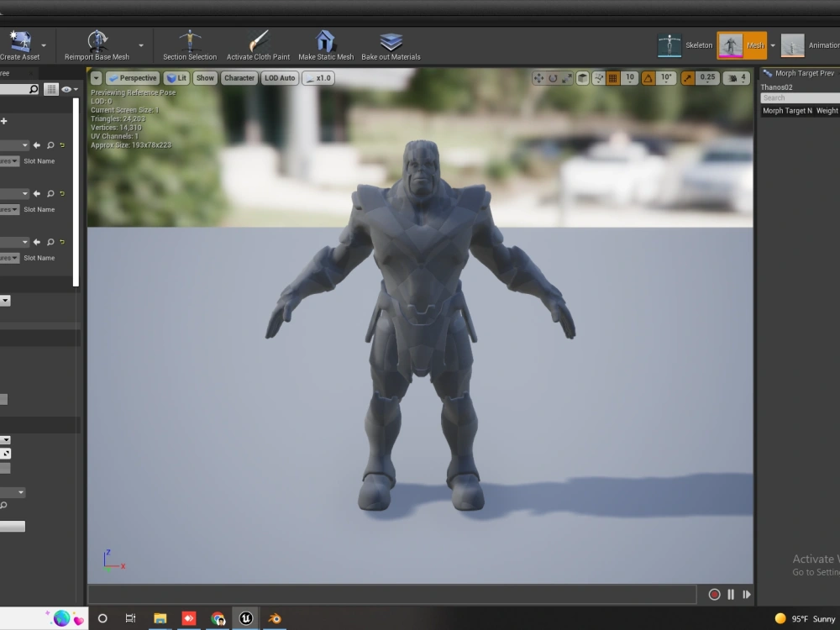840x630 pixels.
Task: Click Reimport Base Mesh
Action: 97,45
